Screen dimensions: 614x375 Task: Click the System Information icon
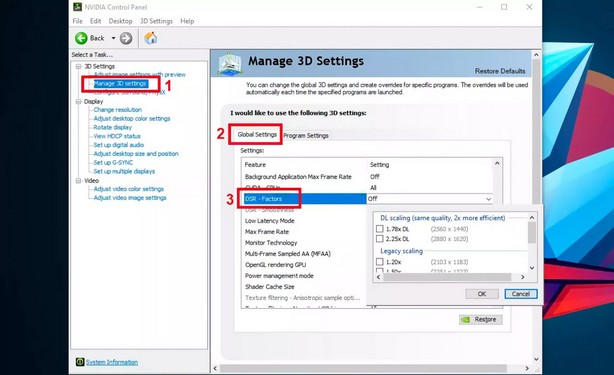(80, 362)
